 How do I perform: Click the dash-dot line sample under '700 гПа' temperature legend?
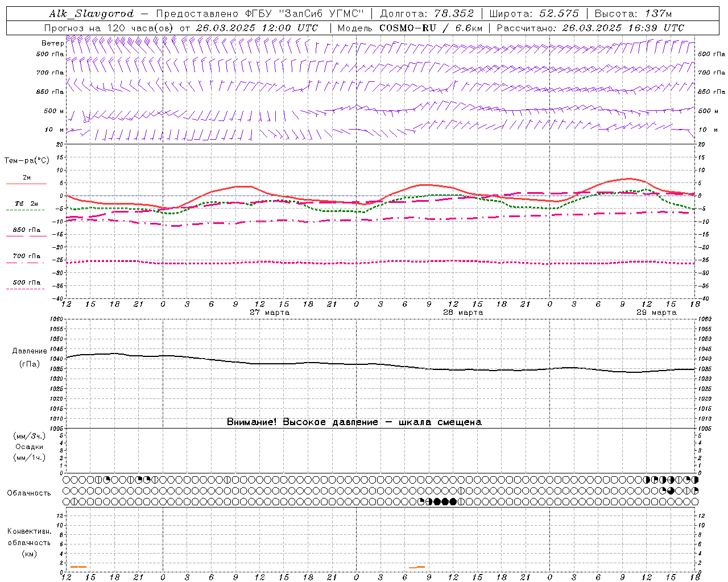click(25, 263)
